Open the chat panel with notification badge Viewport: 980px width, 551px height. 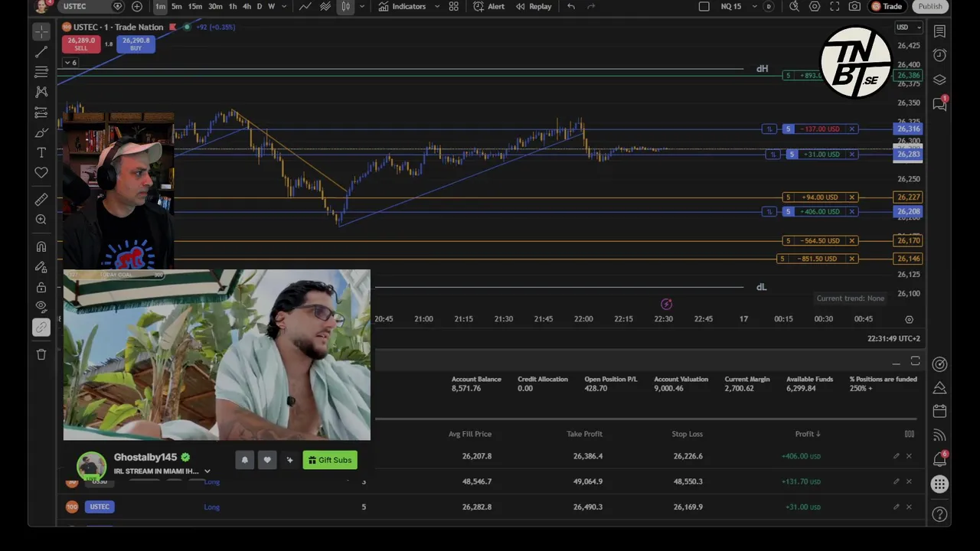click(x=939, y=104)
